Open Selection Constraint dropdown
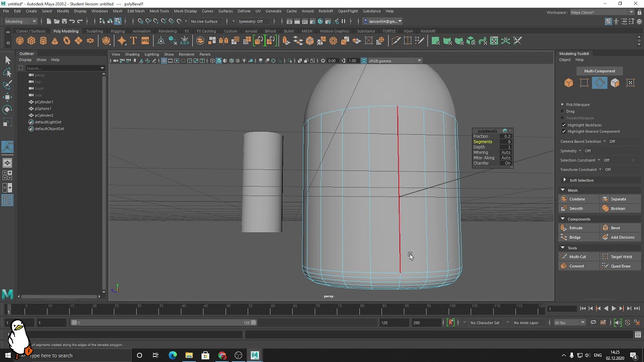644x362 pixels. tap(599, 160)
